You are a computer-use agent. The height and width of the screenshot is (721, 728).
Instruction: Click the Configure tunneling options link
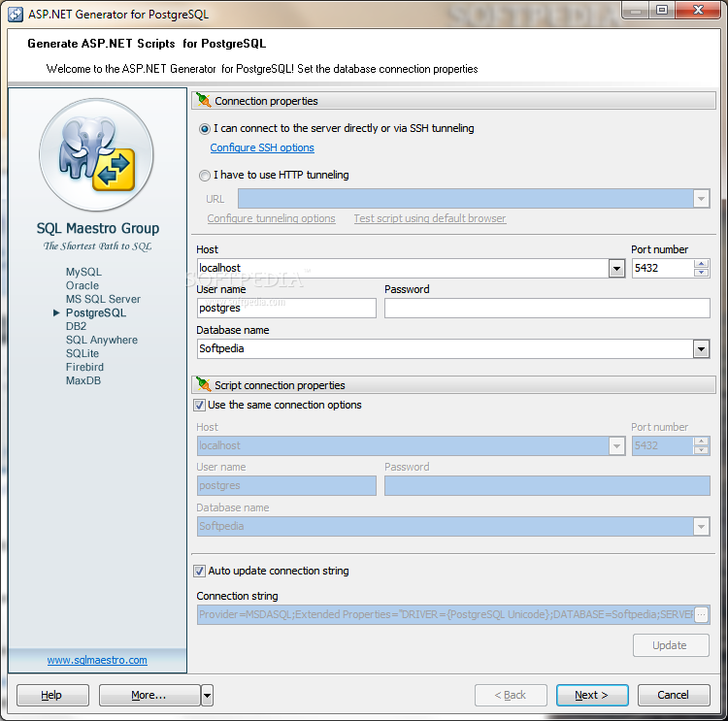271,218
